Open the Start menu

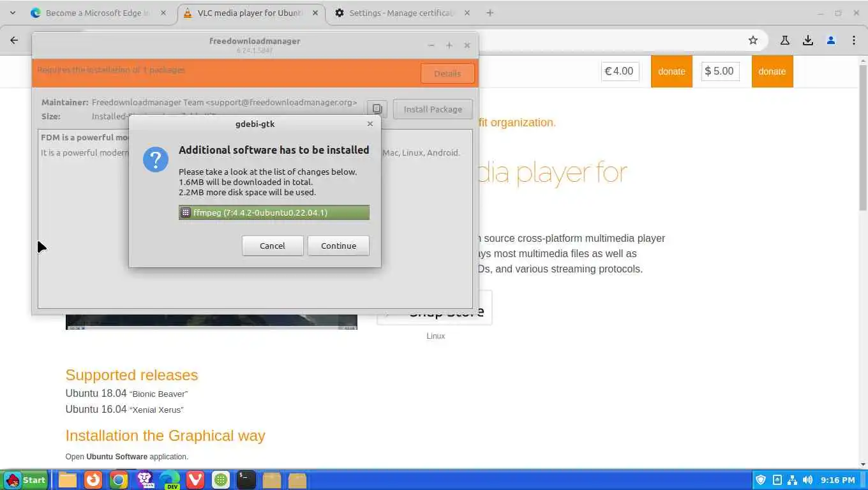[x=26, y=480]
